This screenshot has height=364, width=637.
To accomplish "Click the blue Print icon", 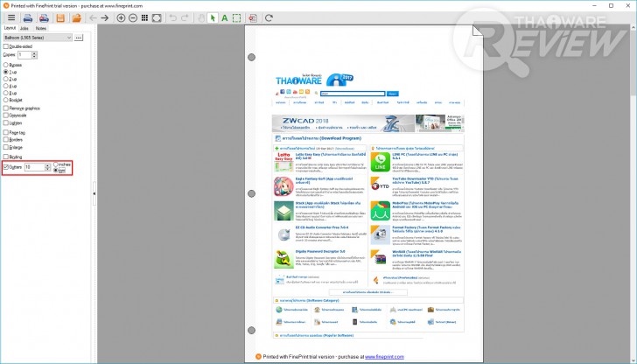I will (x=28, y=17).
